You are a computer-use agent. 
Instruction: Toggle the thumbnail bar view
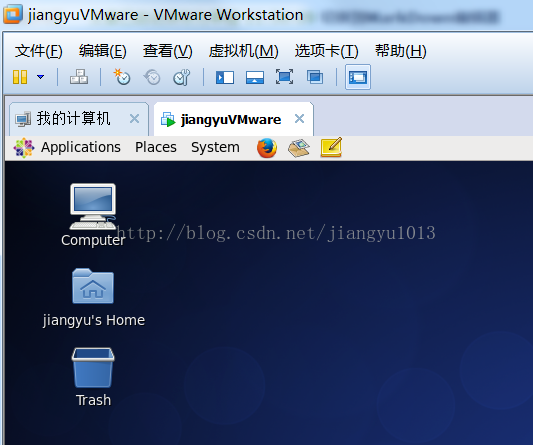point(255,78)
